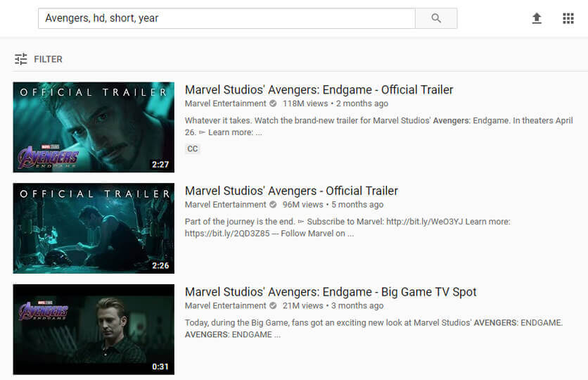Open the YouTube apps grid icon
Screen dimensions: 588x380
[568, 18]
